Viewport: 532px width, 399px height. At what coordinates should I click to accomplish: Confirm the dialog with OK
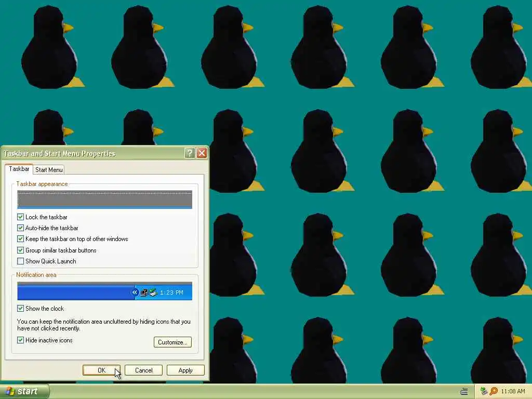click(101, 370)
